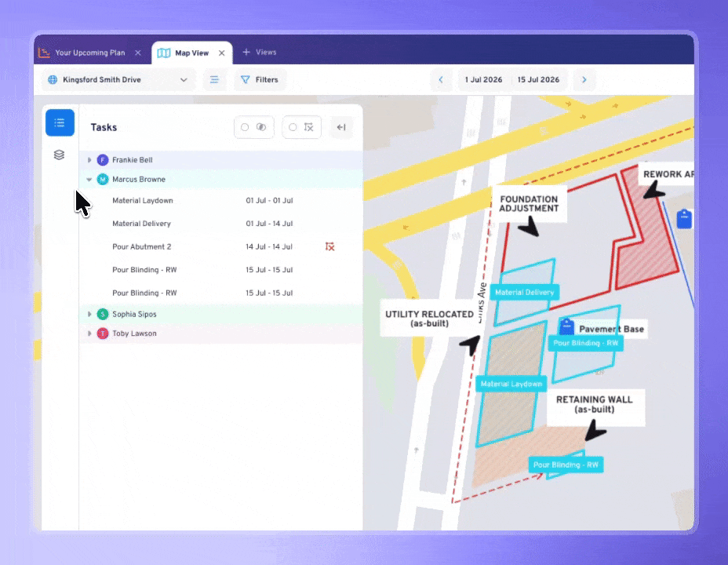Click the clash grid icon in Tasks header

[309, 127]
